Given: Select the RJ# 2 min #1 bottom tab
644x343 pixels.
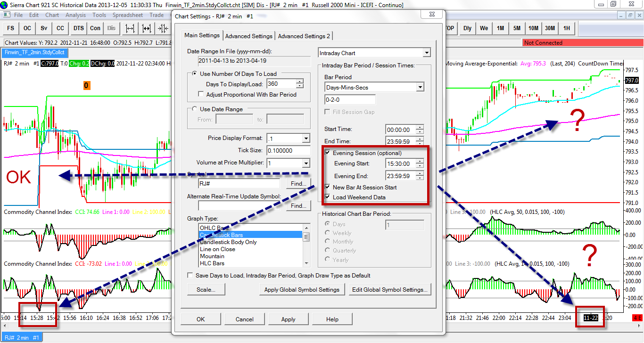Looking at the screenshot, I should coord(22,337).
